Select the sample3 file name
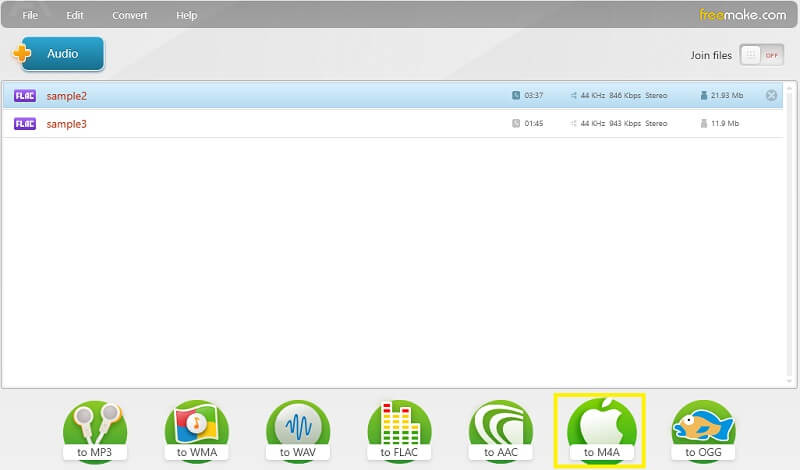 click(x=67, y=124)
